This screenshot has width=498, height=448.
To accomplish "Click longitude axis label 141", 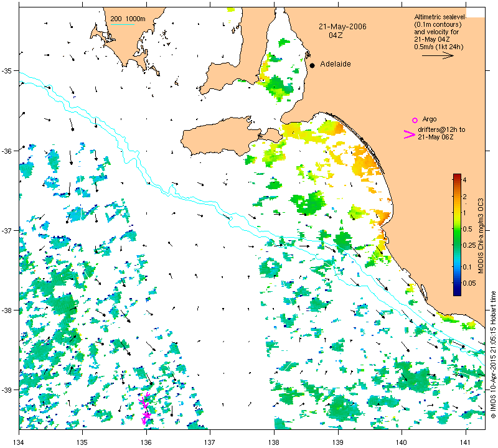I will tap(466, 442).
